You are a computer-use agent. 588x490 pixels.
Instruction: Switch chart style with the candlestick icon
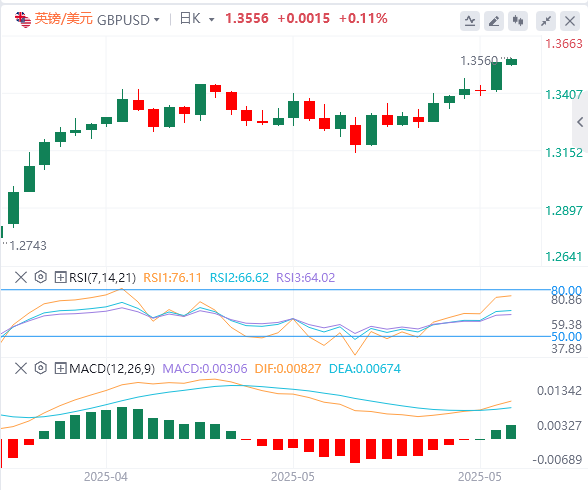tap(518, 21)
